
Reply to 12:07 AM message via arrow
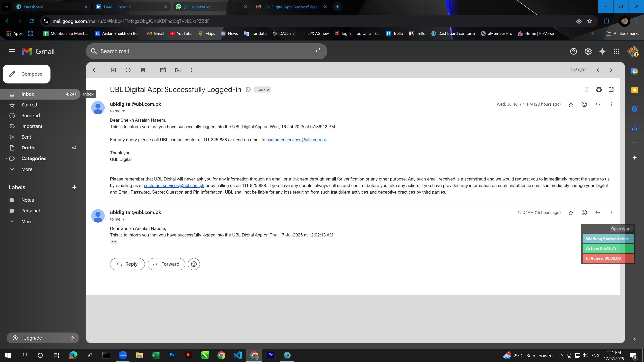click(598, 213)
